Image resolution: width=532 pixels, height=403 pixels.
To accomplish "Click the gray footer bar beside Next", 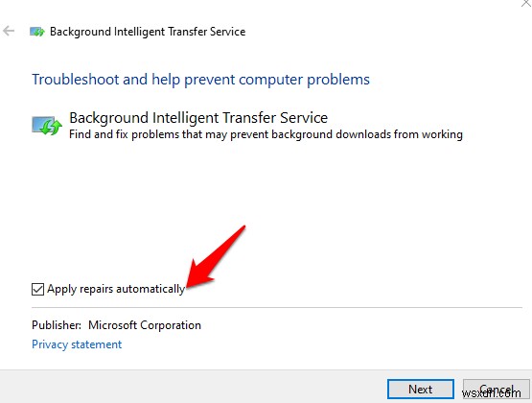I will 194,387.
